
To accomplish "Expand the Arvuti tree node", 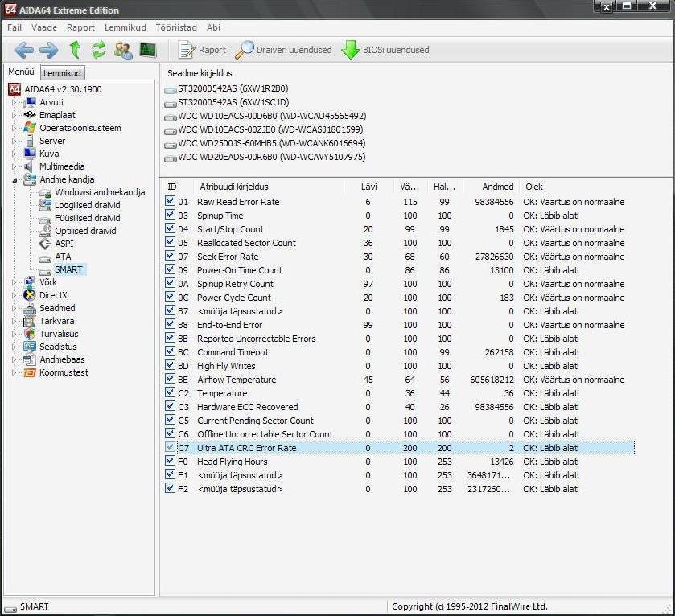I will pos(14,102).
